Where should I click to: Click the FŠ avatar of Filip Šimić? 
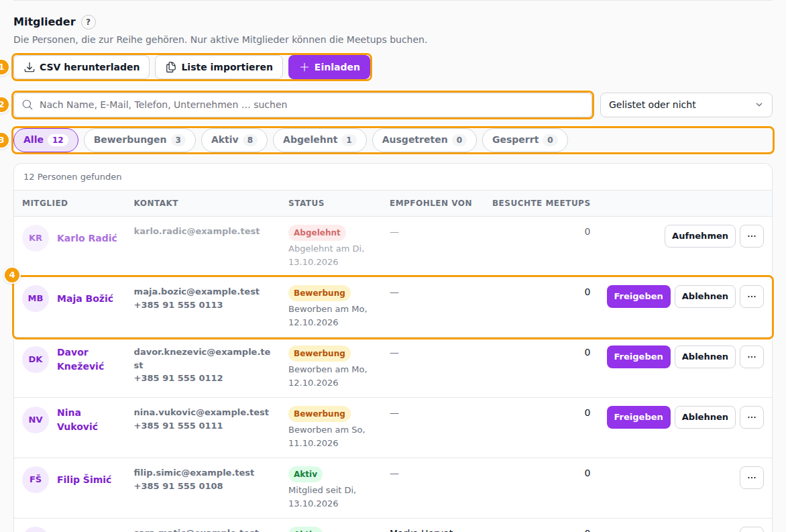pyautogui.click(x=36, y=480)
